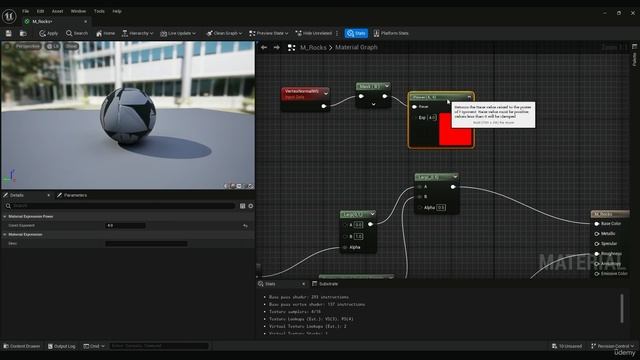Open the Tools menu
The height and width of the screenshot is (360, 640).
click(x=99, y=11)
